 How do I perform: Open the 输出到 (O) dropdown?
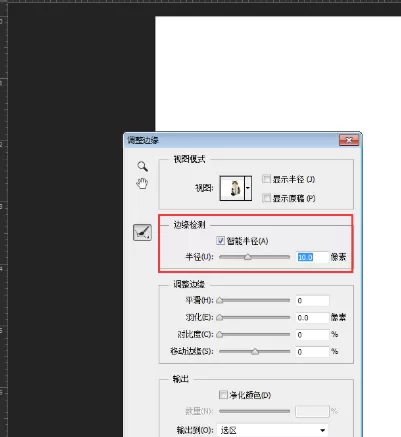(272, 430)
